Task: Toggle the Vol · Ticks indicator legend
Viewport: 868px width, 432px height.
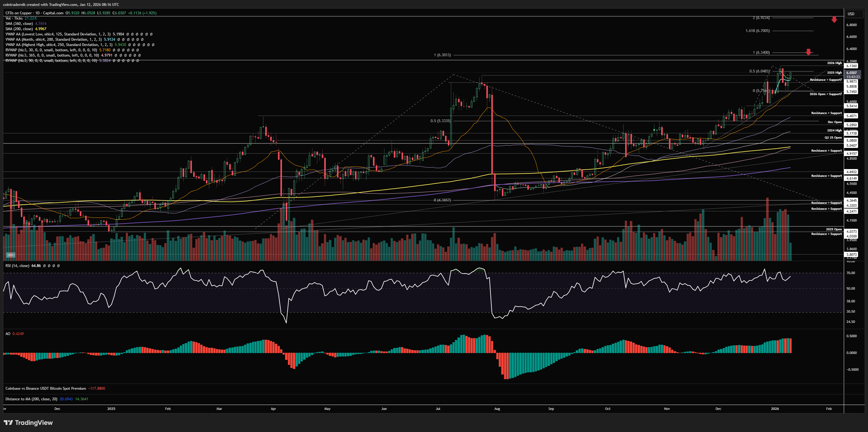Action: click(14, 18)
